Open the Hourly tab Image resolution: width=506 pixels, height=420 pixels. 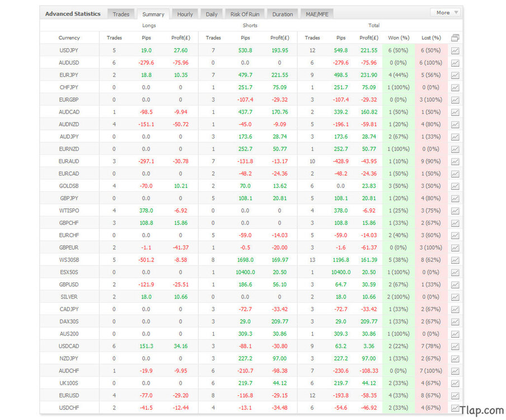coord(185,14)
